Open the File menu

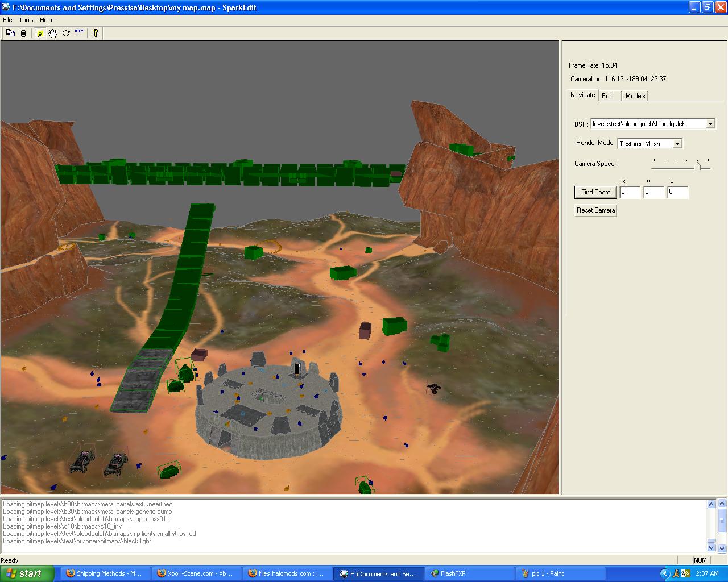click(x=7, y=20)
